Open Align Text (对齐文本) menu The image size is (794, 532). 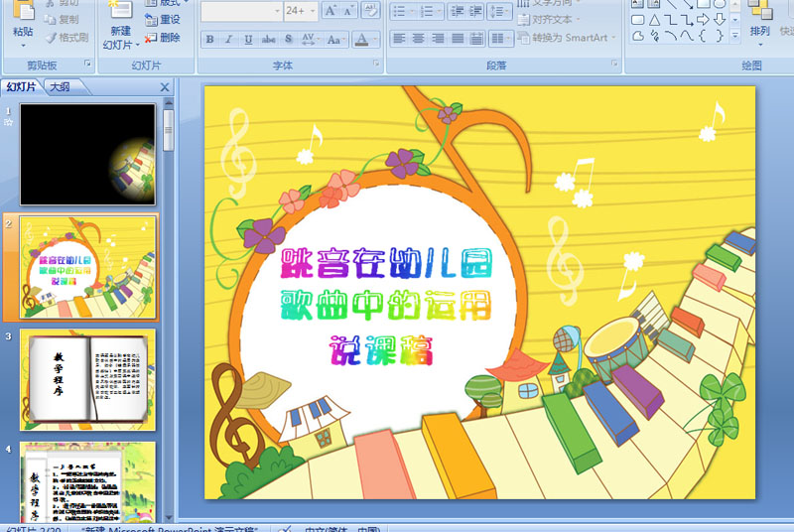pos(549,20)
